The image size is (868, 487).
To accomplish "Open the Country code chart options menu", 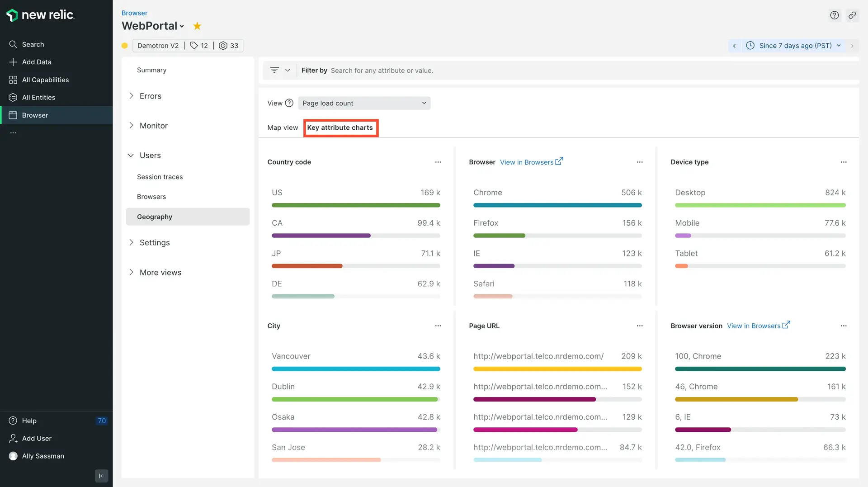I will coord(438,162).
